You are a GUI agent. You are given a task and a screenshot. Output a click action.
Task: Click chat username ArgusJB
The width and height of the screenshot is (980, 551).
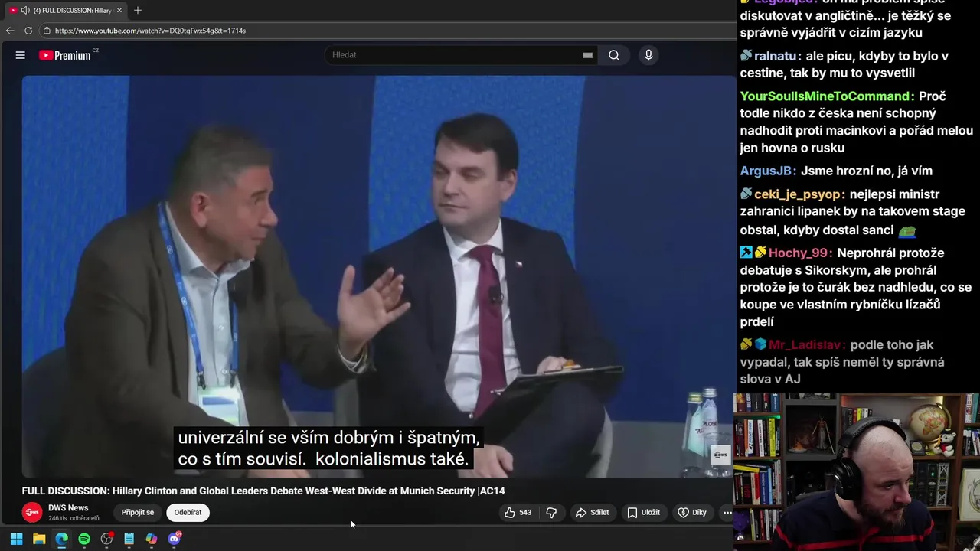point(766,171)
